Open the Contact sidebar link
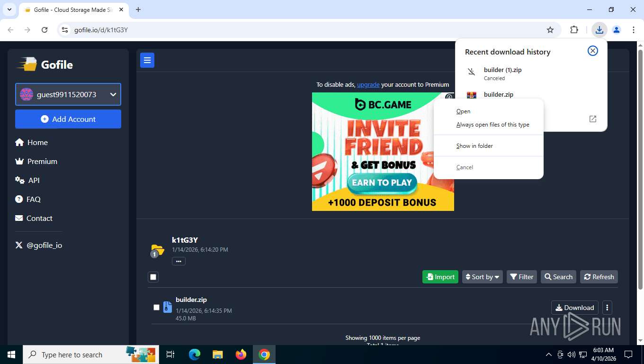 pyautogui.click(x=34, y=218)
